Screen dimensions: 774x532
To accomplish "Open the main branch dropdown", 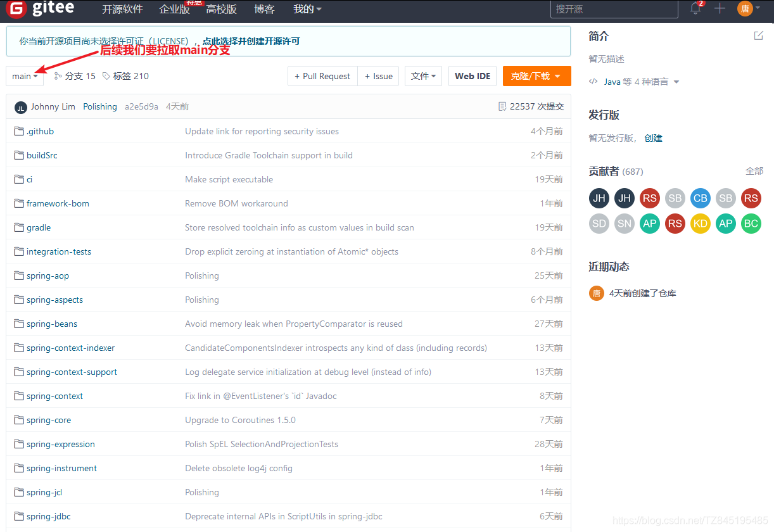I will (25, 76).
